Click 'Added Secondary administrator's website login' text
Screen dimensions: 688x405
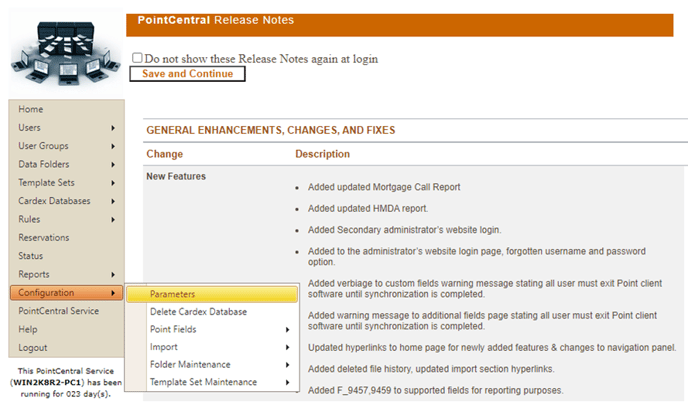point(404,230)
